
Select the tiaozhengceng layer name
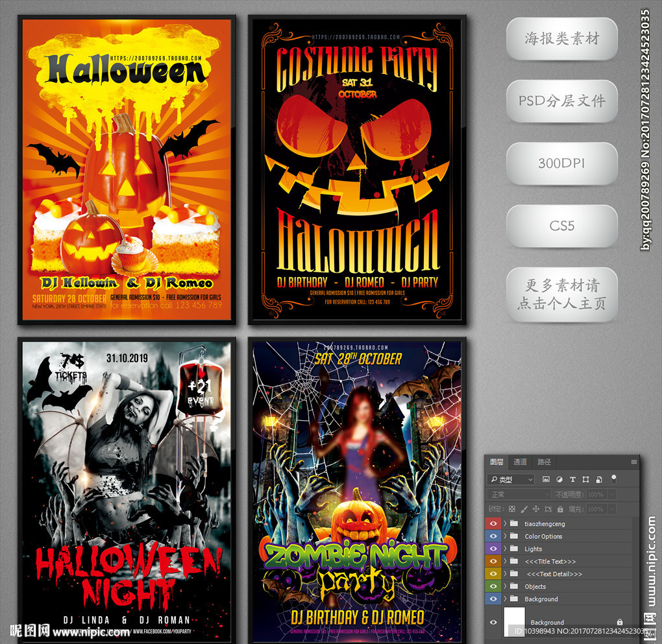click(x=545, y=524)
